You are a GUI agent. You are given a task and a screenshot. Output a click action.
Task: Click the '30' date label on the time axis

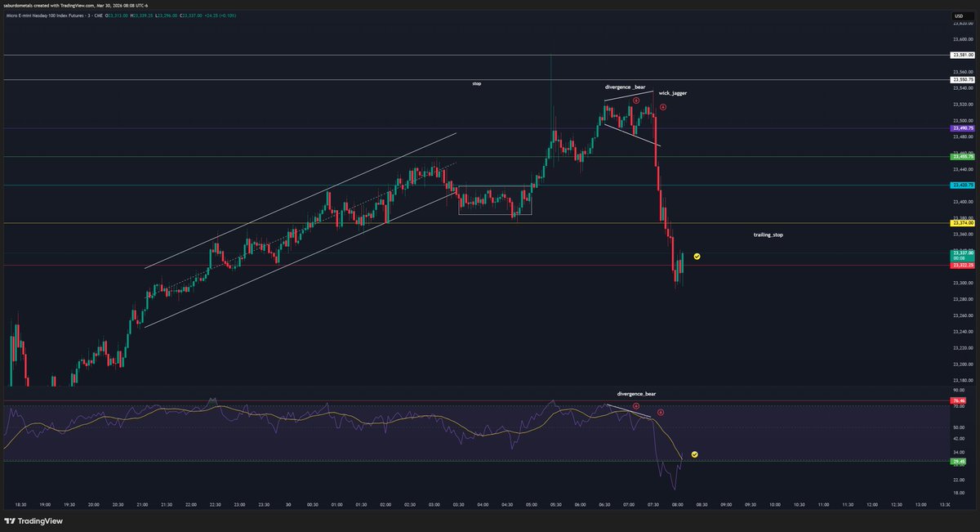[288, 505]
